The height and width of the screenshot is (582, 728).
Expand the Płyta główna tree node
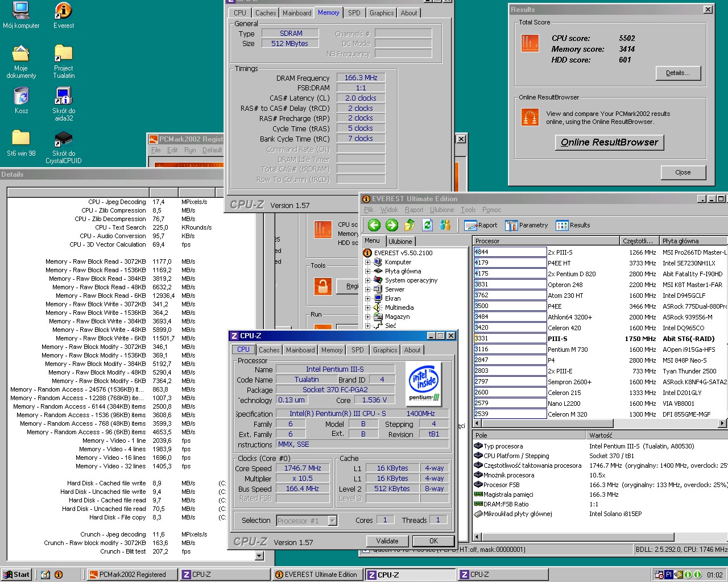point(367,272)
